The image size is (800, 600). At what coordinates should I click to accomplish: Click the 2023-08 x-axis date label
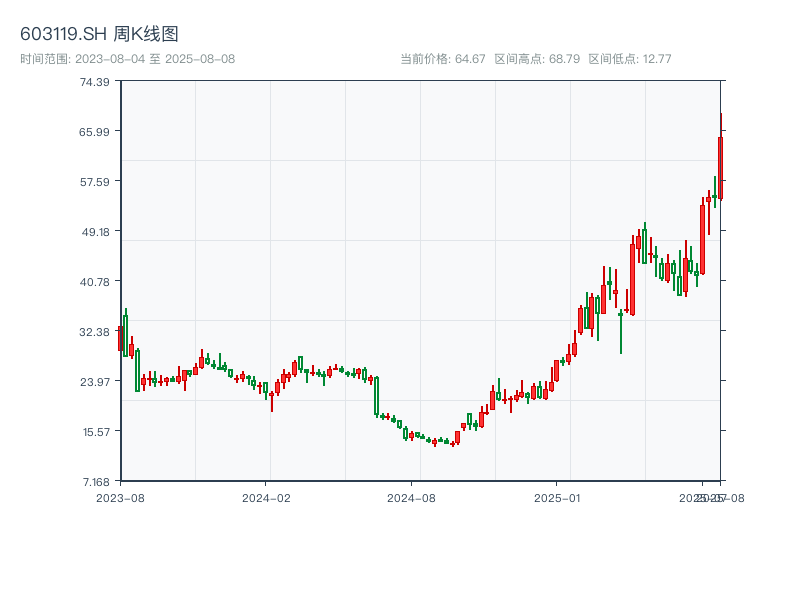pos(120,497)
